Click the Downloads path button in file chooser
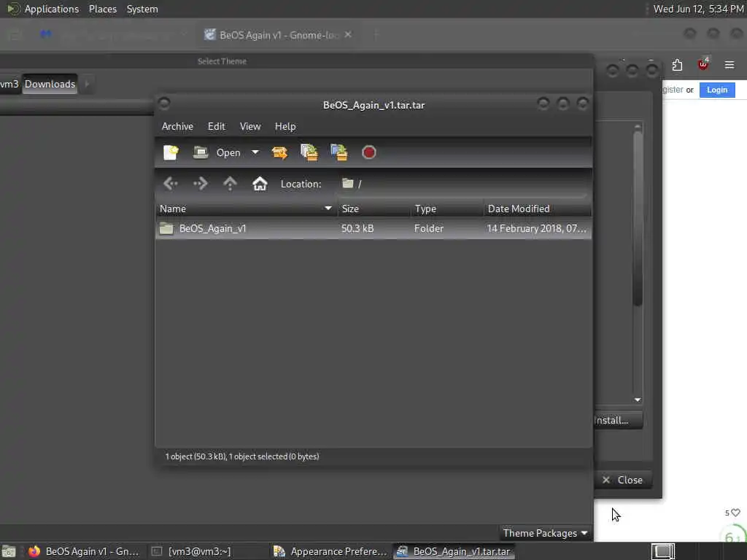Image resolution: width=747 pixels, height=560 pixels. tap(50, 85)
